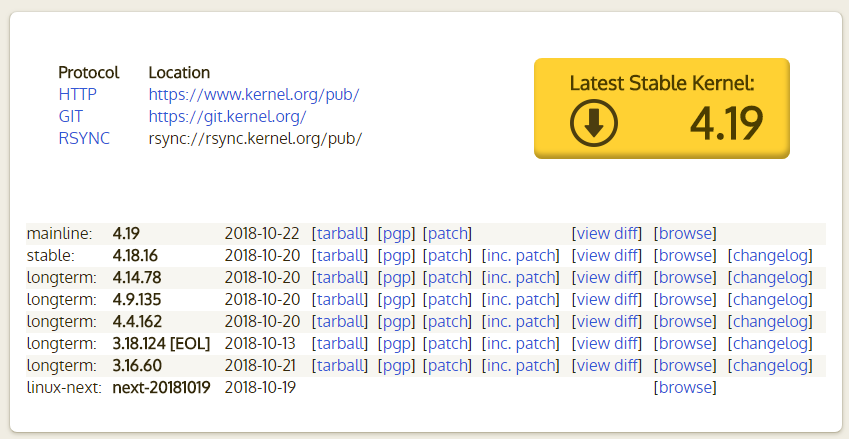849x439 pixels.
Task: View diff for mainline 4.19
Action: click(606, 234)
